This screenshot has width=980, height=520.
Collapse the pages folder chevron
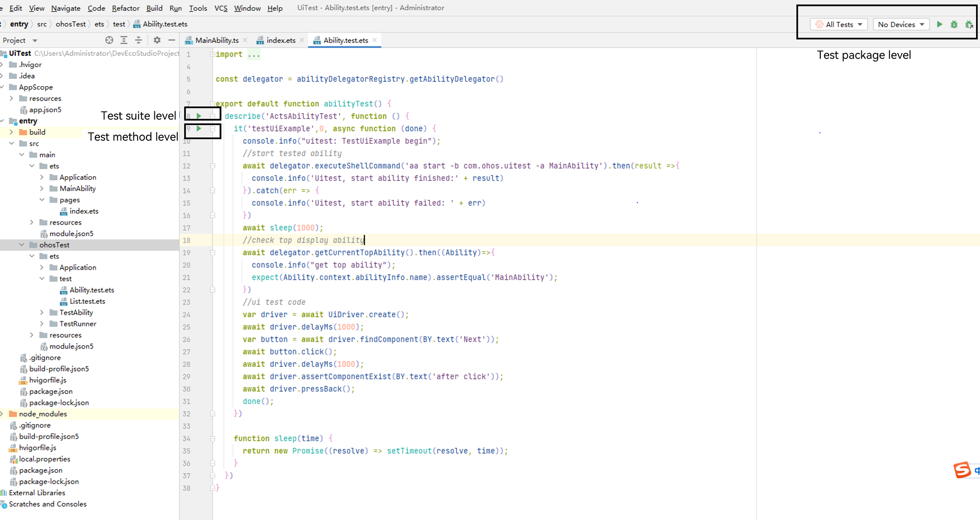42,199
